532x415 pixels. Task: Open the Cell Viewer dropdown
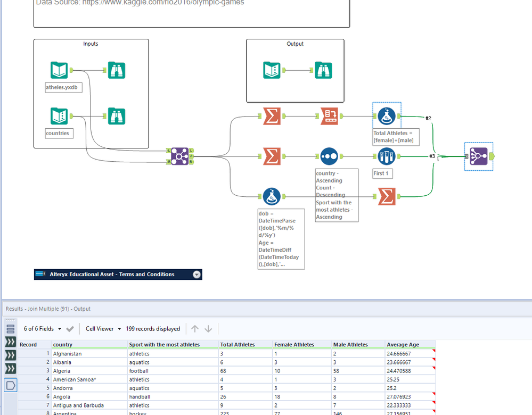click(x=103, y=329)
